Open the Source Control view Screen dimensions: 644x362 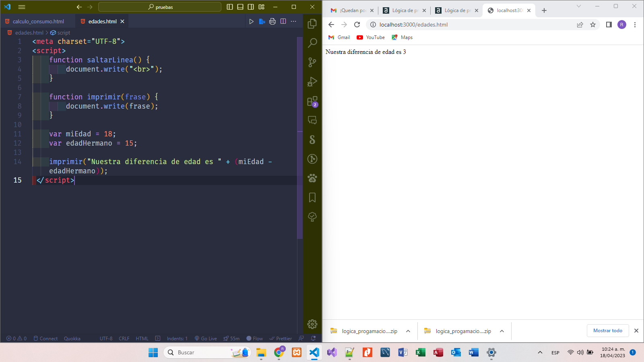[312, 62]
